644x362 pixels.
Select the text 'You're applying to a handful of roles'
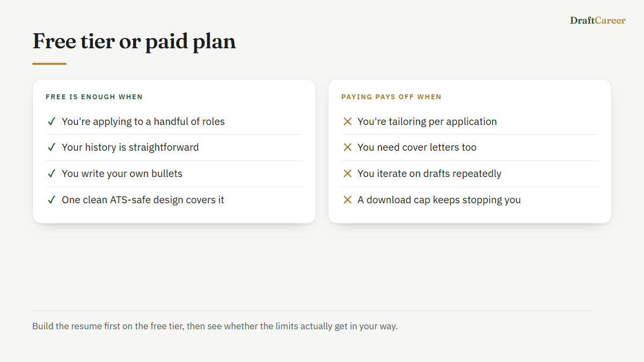click(143, 122)
